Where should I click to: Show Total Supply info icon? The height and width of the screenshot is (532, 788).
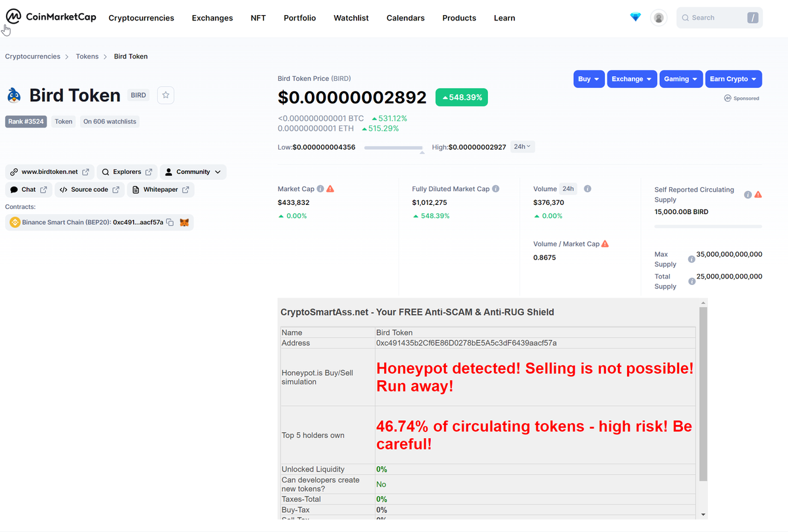pos(691,281)
